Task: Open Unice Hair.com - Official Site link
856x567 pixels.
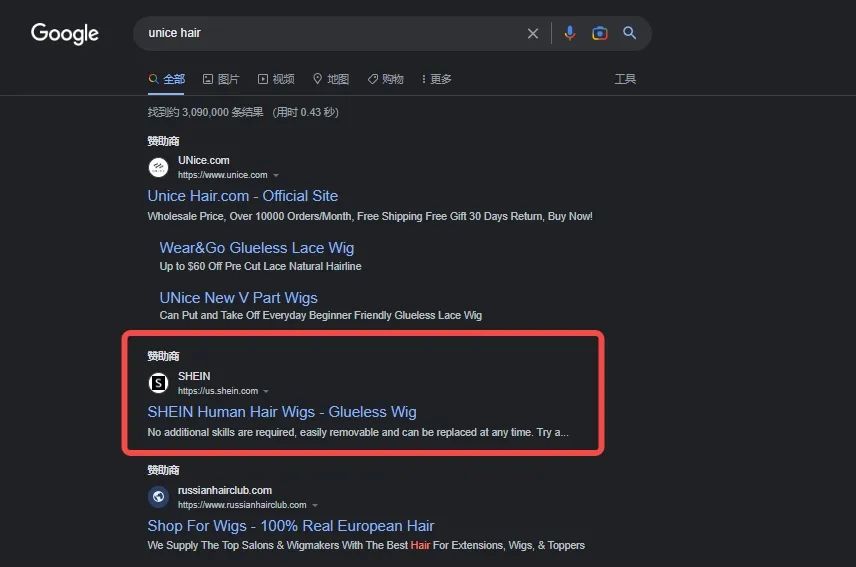Action: tap(242, 196)
